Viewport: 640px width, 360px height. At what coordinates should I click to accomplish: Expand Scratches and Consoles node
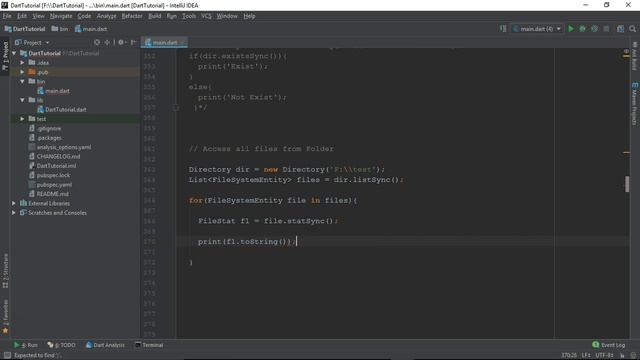click(x=14, y=213)
